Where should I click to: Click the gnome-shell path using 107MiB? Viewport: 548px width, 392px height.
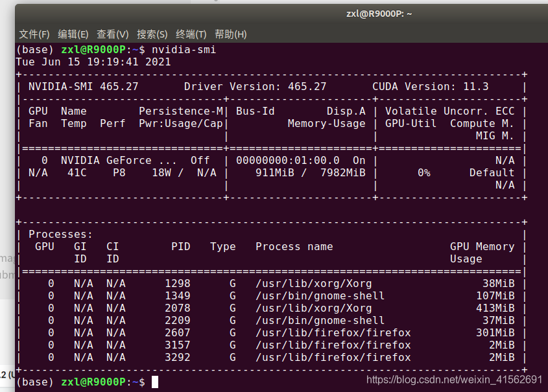320,296
